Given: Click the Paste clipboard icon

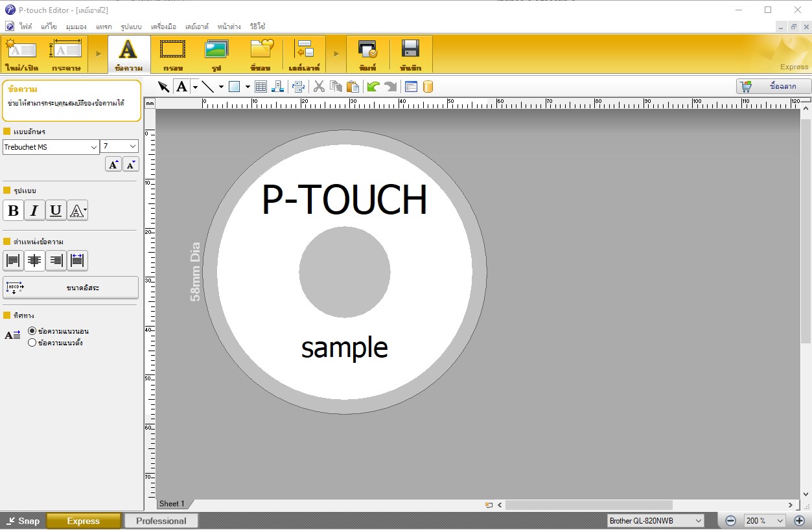Looking at the screenshot, I should (353, 87).
